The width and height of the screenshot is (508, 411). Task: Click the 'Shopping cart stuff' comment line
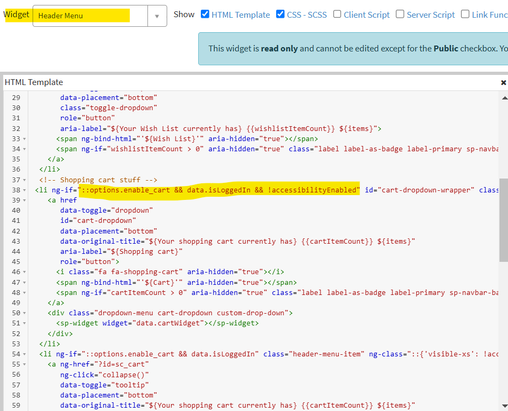coord(98,180)
